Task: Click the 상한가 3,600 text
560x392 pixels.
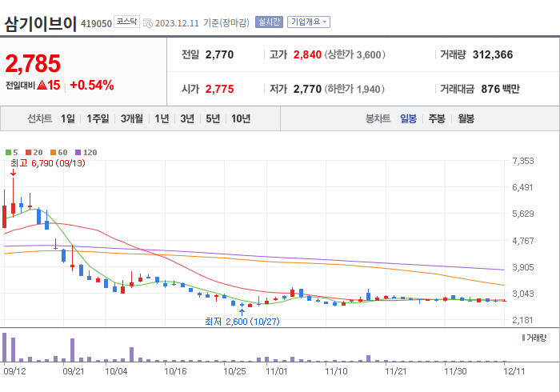Action: 355,54
